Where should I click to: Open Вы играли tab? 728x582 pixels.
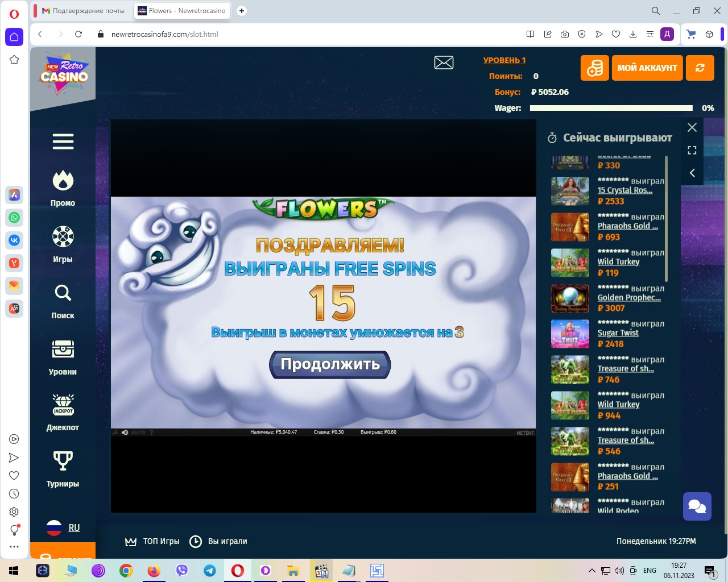(218, 542)
